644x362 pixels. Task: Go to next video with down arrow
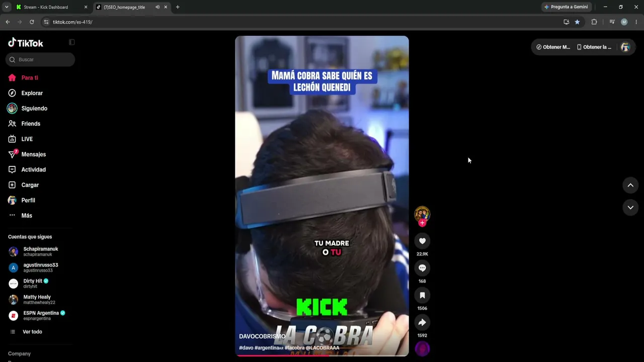[x=630, y=208]
